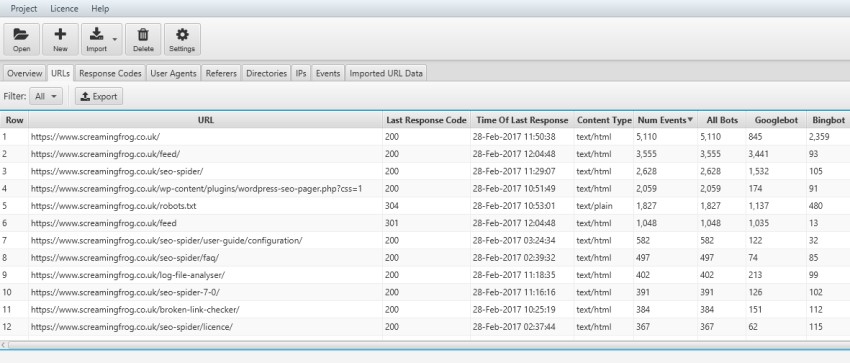This screenshot has width=850, height=363.
Task: Select the seo-spider/licence/ URL row
Action: (x=132, y=327)
